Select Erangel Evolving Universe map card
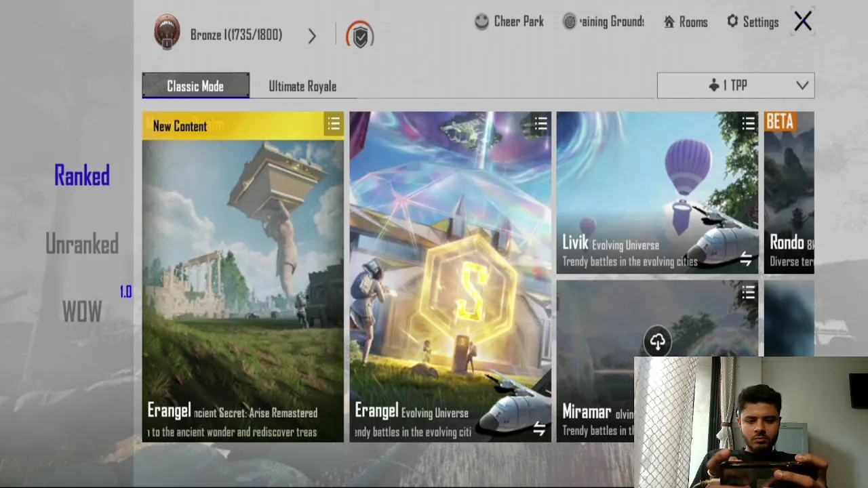This screenshot has width=868, height=488. coord(450,277)
